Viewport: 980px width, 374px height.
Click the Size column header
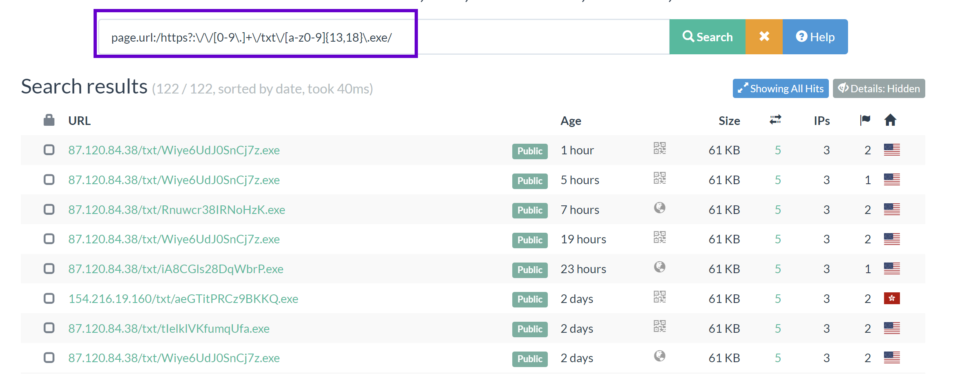(729, 121)
